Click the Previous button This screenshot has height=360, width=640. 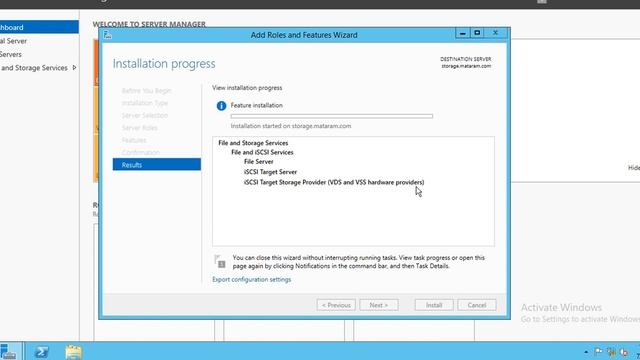click(x=336, y=305)
